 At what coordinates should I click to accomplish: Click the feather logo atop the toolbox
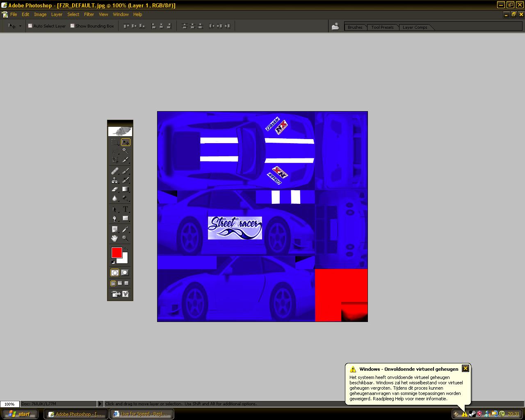[120, 131]
